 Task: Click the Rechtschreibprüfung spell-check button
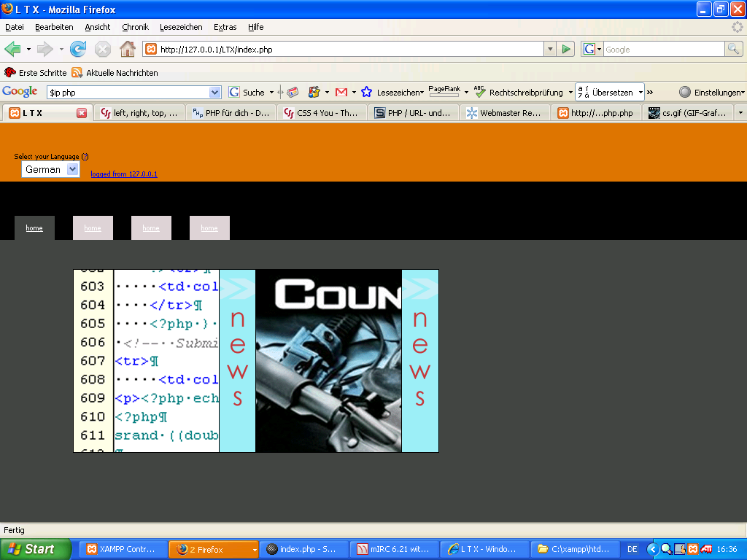click(x=519, y=93)
